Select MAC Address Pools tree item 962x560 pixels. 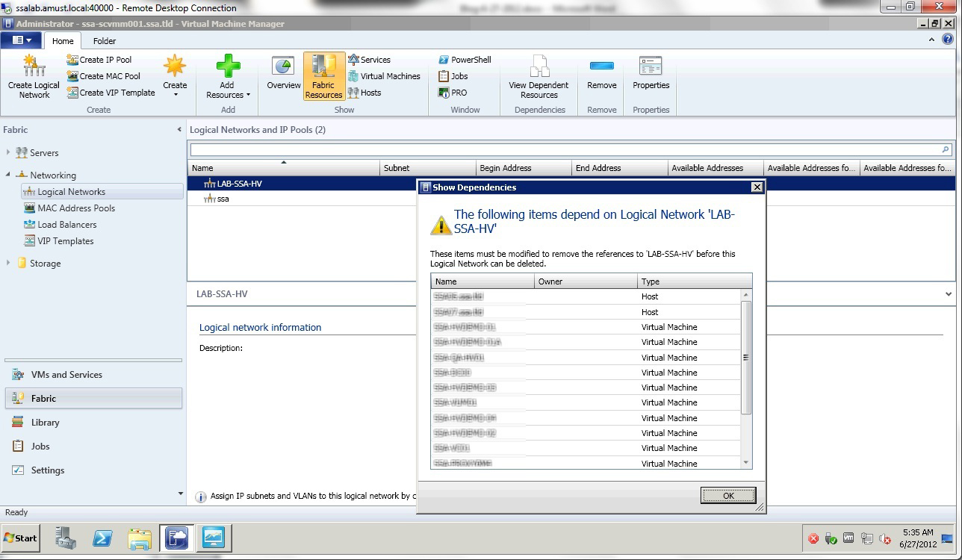pyautogui.click(x=69, y=208)
